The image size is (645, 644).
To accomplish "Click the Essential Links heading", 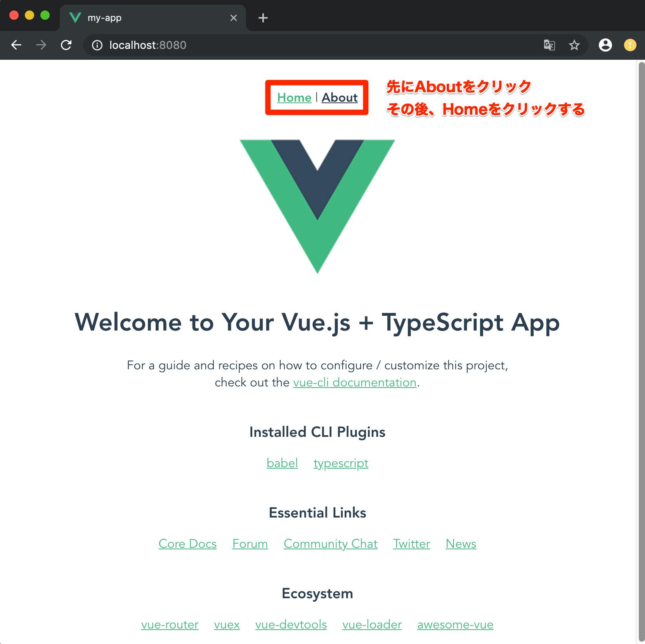I will [317, 513].
